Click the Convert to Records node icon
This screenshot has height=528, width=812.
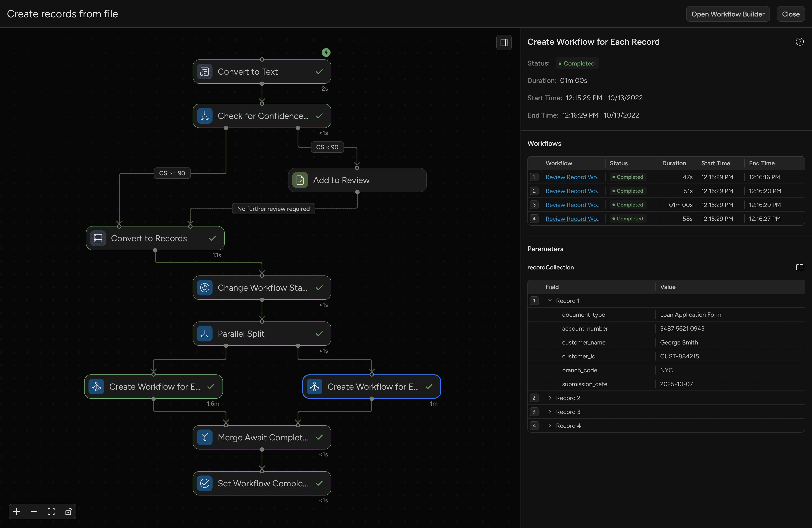click(98, 238)
